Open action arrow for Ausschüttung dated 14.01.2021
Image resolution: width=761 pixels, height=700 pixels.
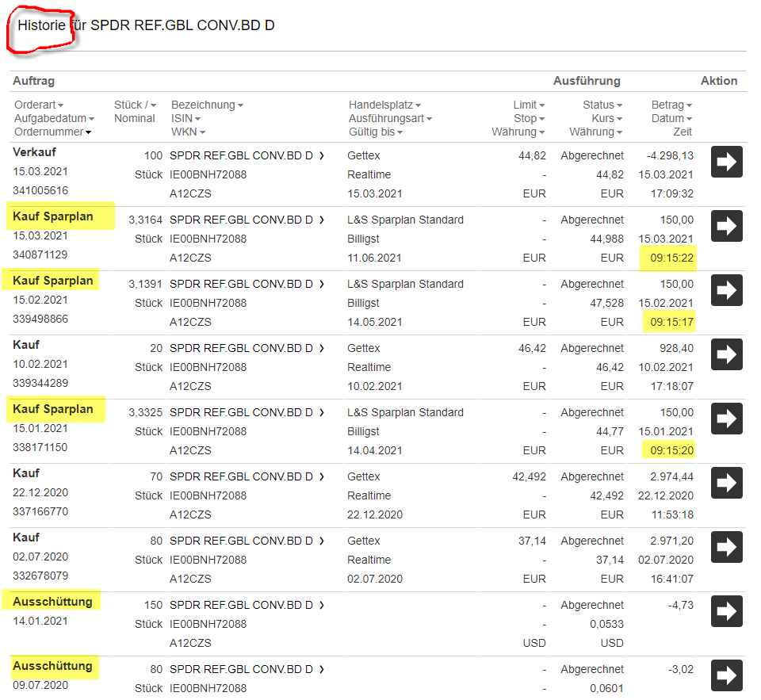coord(727,611)
